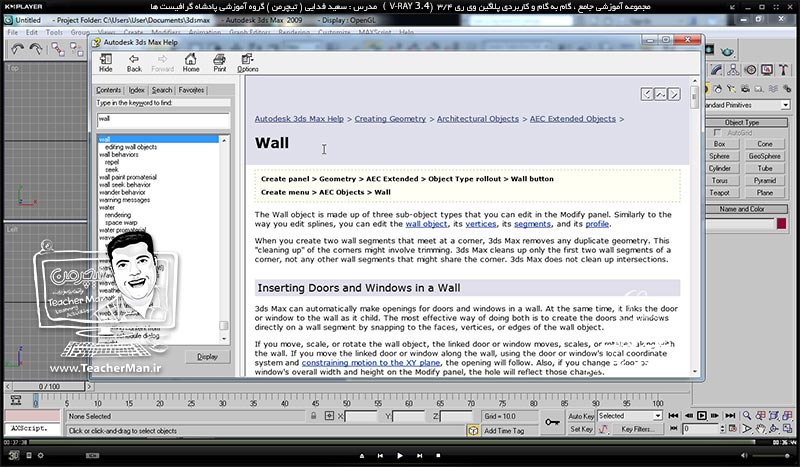
Task: Open the Display panel monitor icon
Action: click(x=767, y=69)
